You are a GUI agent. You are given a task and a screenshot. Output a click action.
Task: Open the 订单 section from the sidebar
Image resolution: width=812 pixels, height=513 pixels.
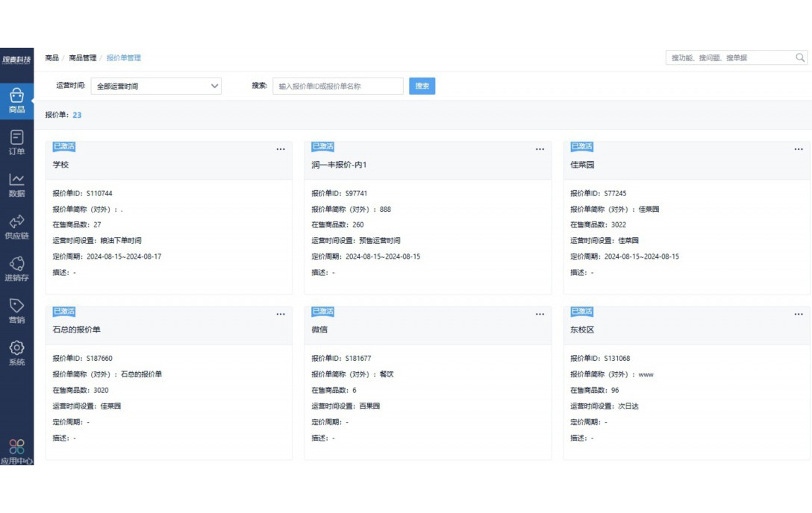pos(17,140)
